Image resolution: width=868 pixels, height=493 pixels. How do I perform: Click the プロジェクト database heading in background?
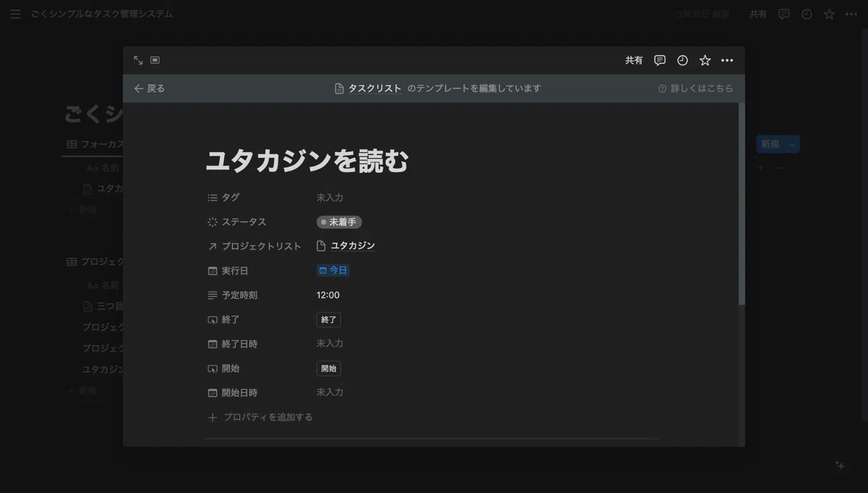tap(95, 261)
